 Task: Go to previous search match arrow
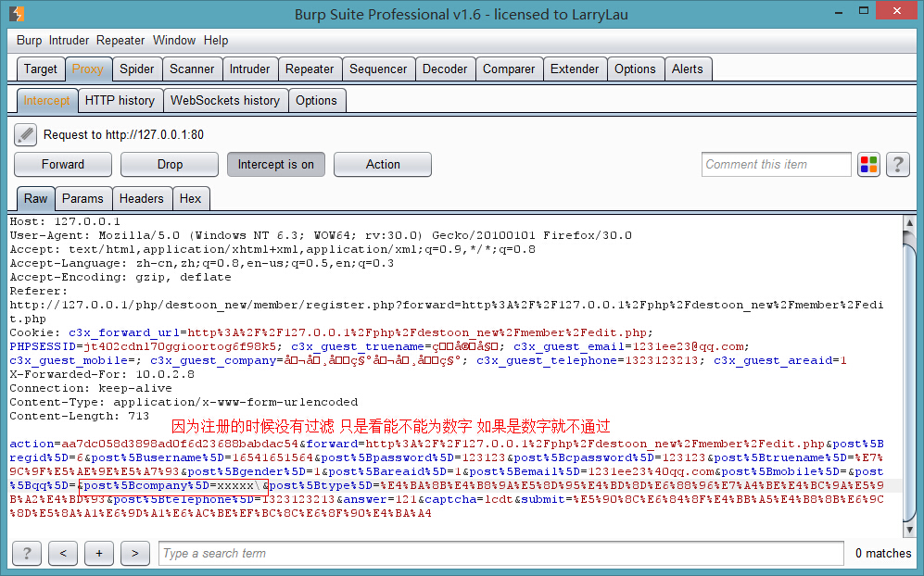(63, 553)
